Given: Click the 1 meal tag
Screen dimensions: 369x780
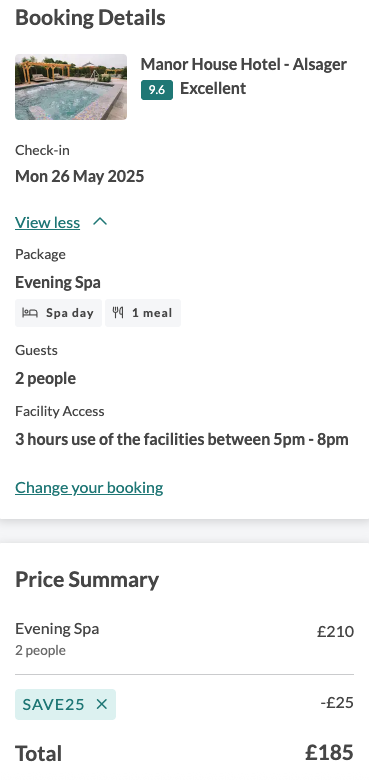Looking at the screenshot, I should 143,313.
